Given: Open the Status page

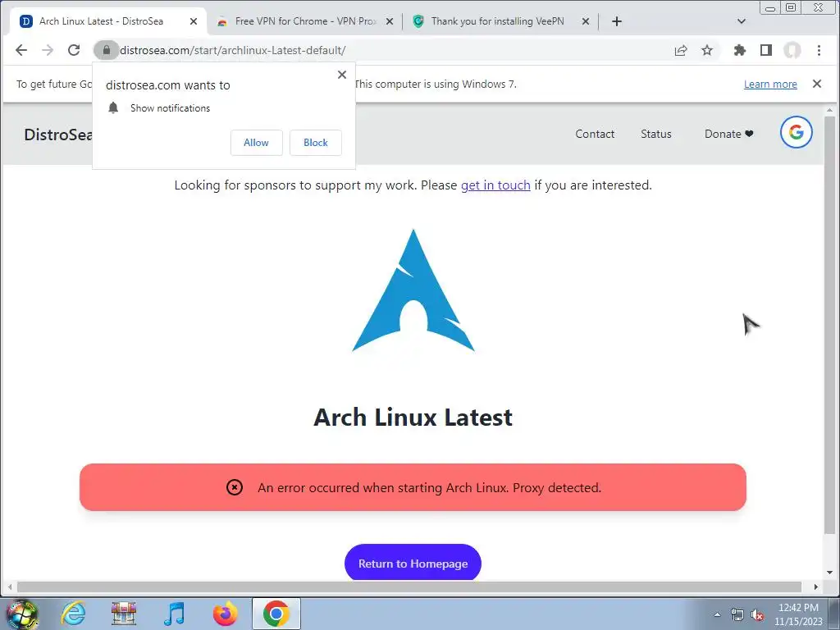Looking at the screenshot, I should click(655, 134).
